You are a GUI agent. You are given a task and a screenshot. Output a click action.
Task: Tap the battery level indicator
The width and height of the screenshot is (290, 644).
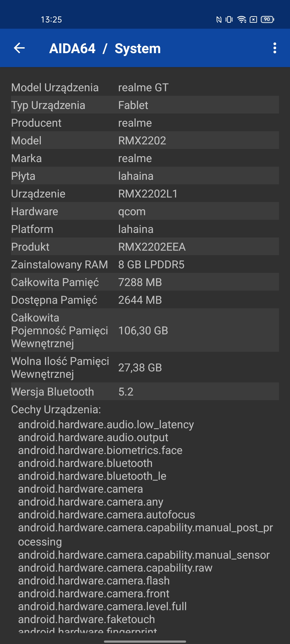click(x=267, y=19)
